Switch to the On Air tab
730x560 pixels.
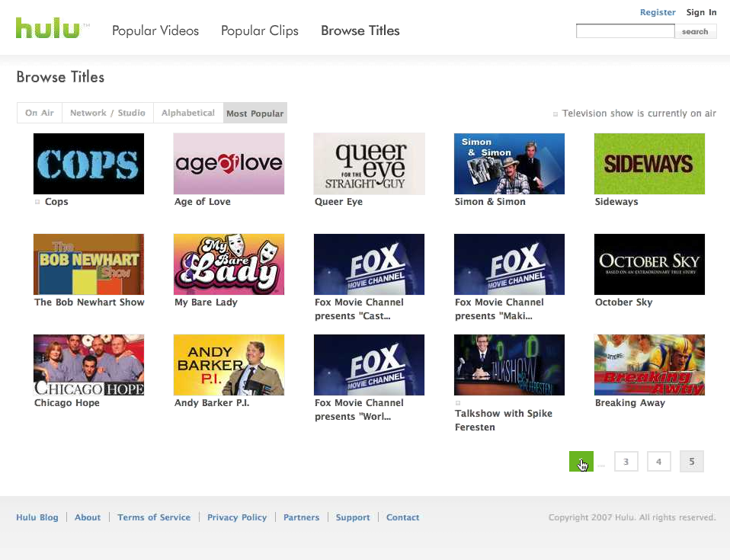point(40,113)
